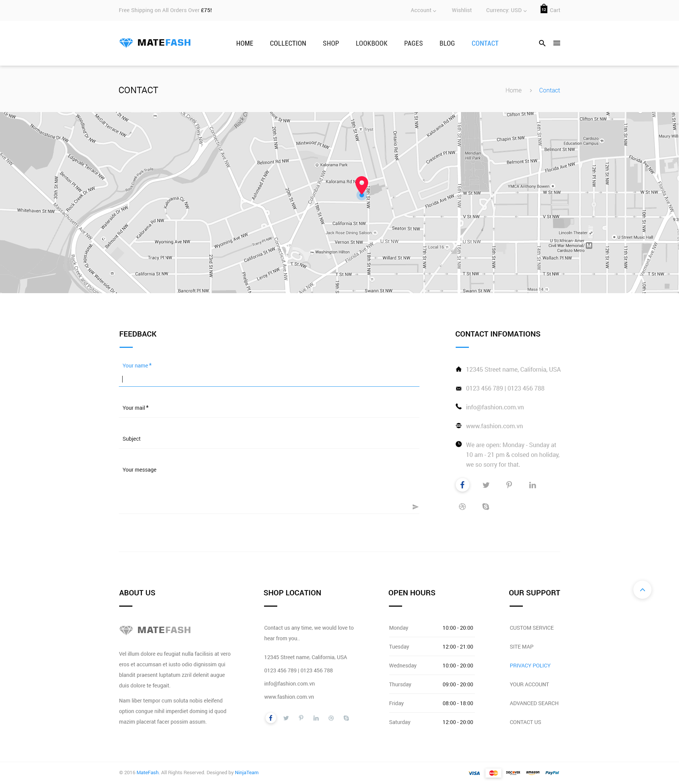Click the Free Shipping over £75 notice
The height and width of the screenshot is (784, 679).
pos(165,10)
